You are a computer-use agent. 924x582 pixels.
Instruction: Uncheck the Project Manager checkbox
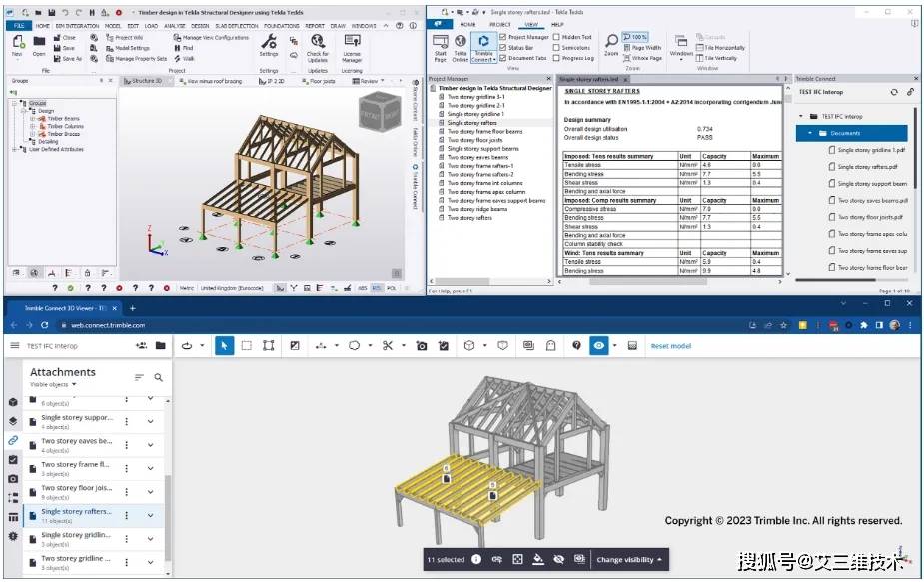(x=503, y=37)
